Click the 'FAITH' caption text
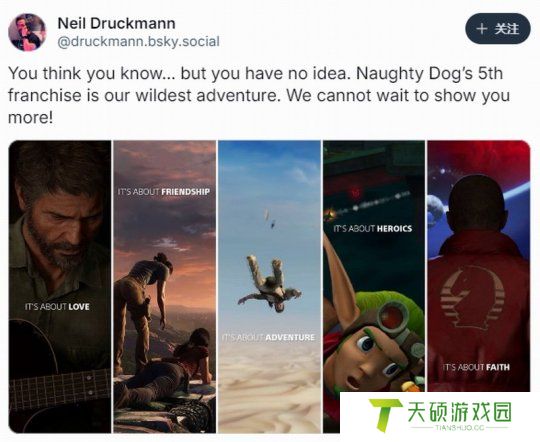This screenshot has height=442, width=540. point(498,367)
